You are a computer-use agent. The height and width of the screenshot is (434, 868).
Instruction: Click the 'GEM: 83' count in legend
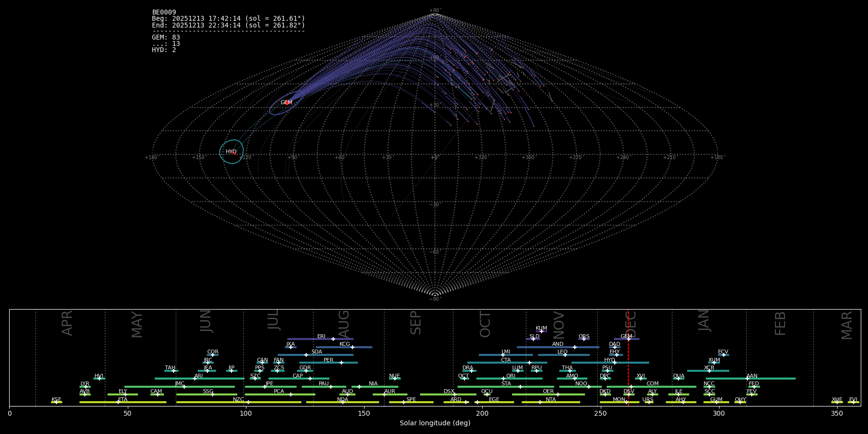tap(166, 37)
